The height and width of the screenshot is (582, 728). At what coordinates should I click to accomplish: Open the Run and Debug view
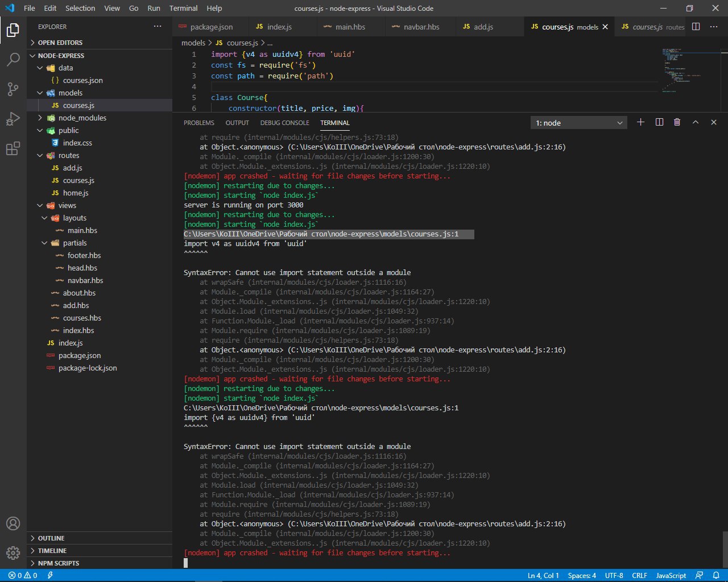point(13,119)
